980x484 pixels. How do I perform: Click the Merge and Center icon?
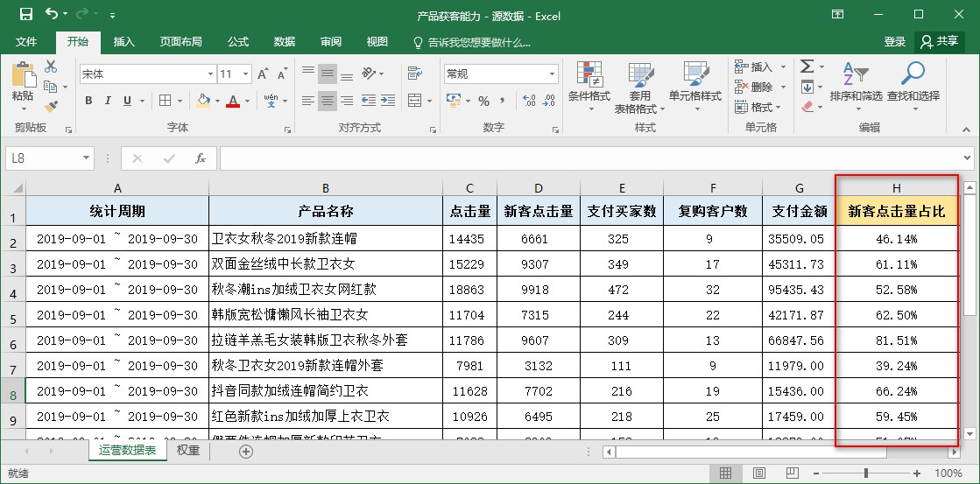415,101
